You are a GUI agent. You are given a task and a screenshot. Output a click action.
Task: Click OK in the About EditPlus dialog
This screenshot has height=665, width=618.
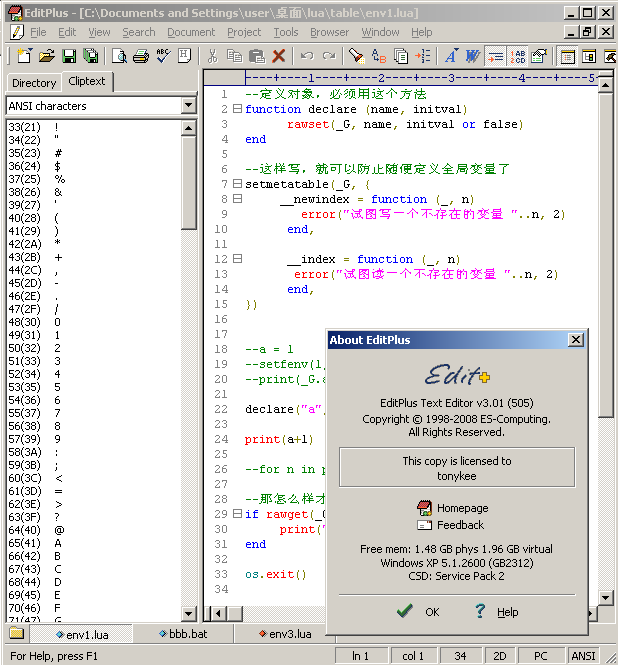point(418,612)
